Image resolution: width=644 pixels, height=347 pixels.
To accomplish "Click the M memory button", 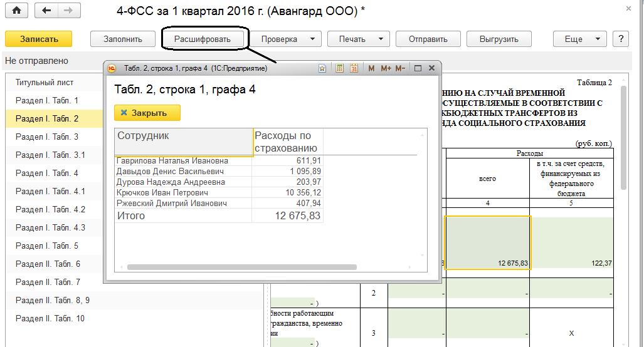I will pyautogui.click(x=371, y=68).
